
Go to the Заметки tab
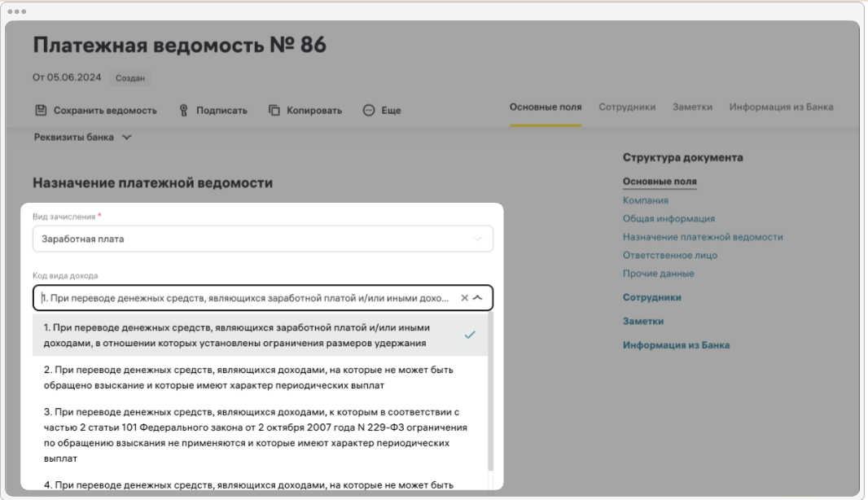click(692, 107)
